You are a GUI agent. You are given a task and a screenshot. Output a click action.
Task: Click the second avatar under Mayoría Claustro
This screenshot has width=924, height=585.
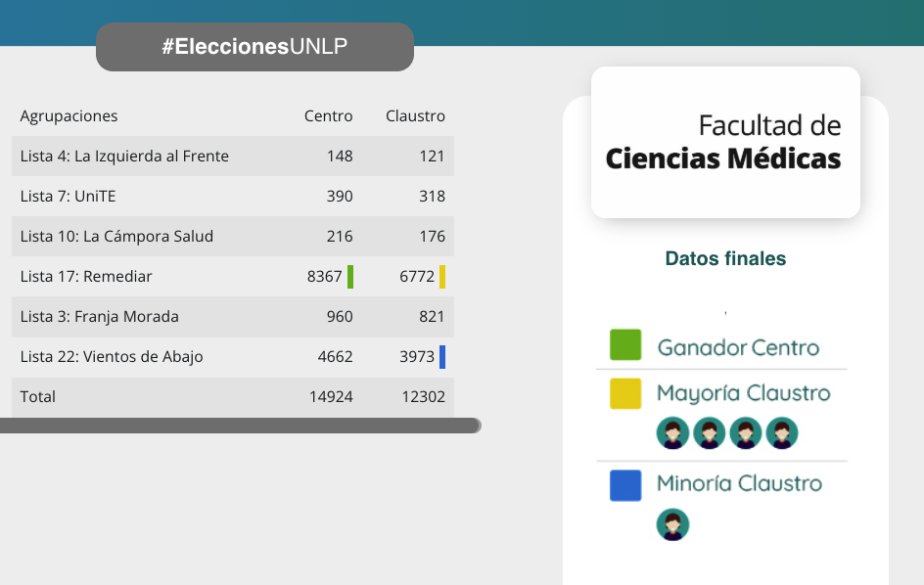pos(709,432)
